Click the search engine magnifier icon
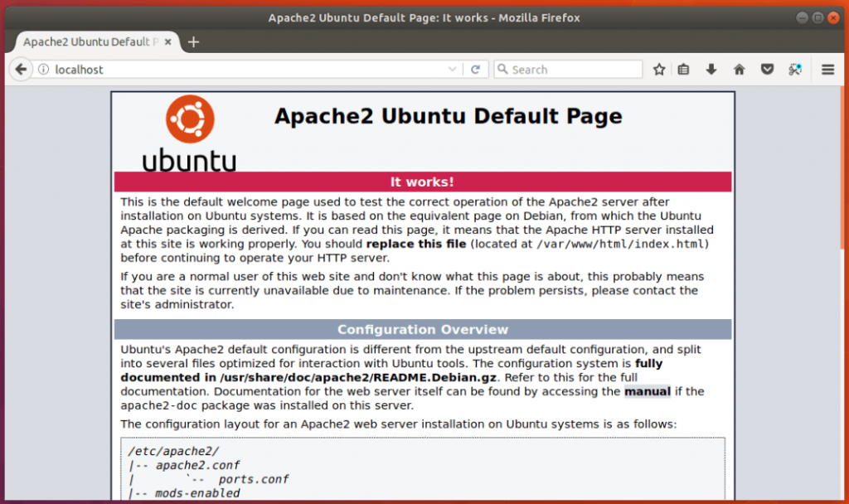Screen dimensions: 849x504 [x=502, y=70]
